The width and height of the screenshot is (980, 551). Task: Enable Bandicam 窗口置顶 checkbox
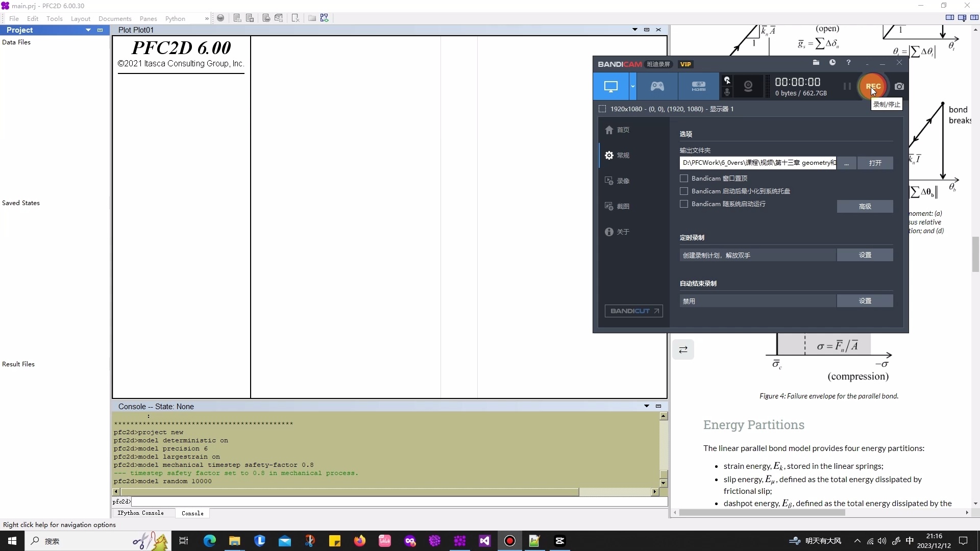click(684, 179)
